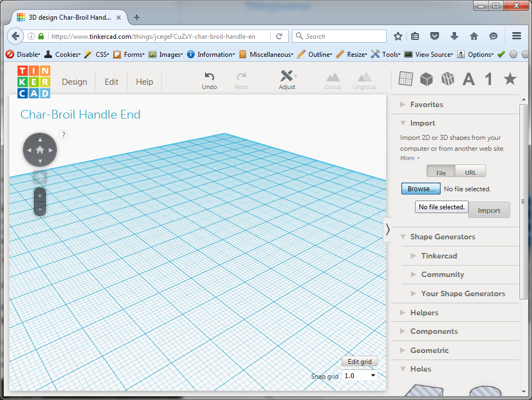Image resolution: width=532 pixels, height=400 pixels.
Task: Click the Edit grid button
Action: point(360,361)
